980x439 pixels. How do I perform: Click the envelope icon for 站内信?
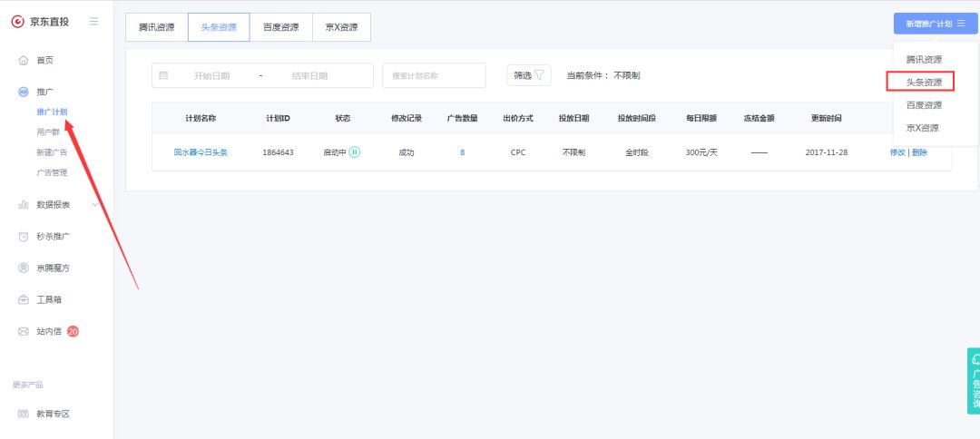click(23, 332)
